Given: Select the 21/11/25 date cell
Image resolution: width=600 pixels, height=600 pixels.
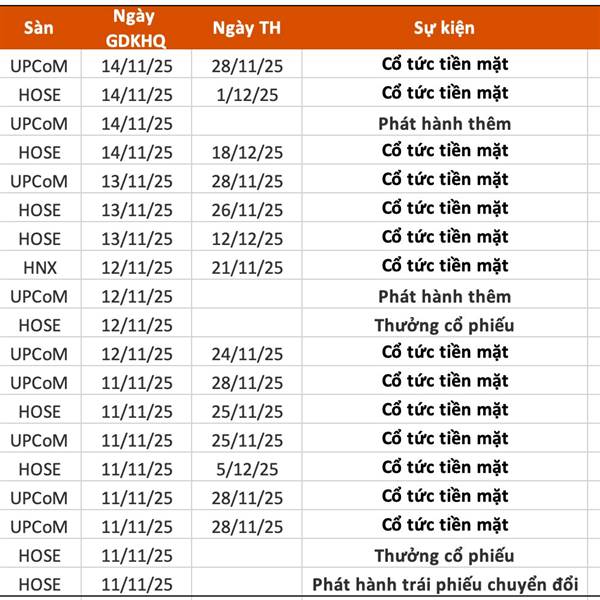Looking at the screenshot, I should (x=247, y=267).
